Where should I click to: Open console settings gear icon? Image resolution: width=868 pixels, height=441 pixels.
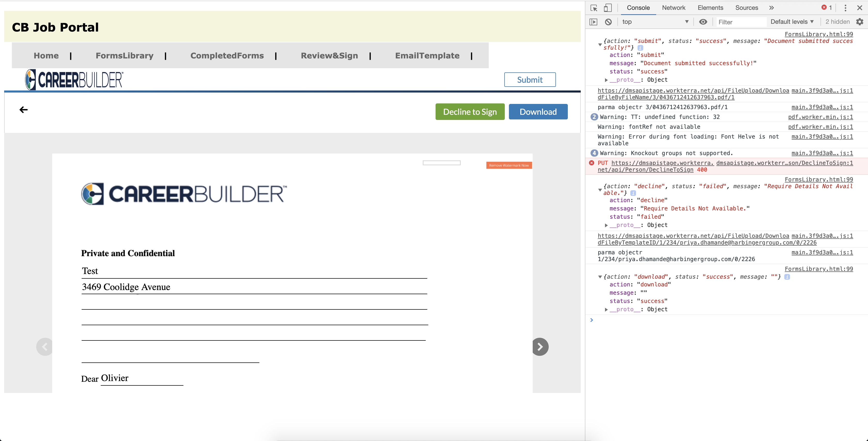[859, 22]
